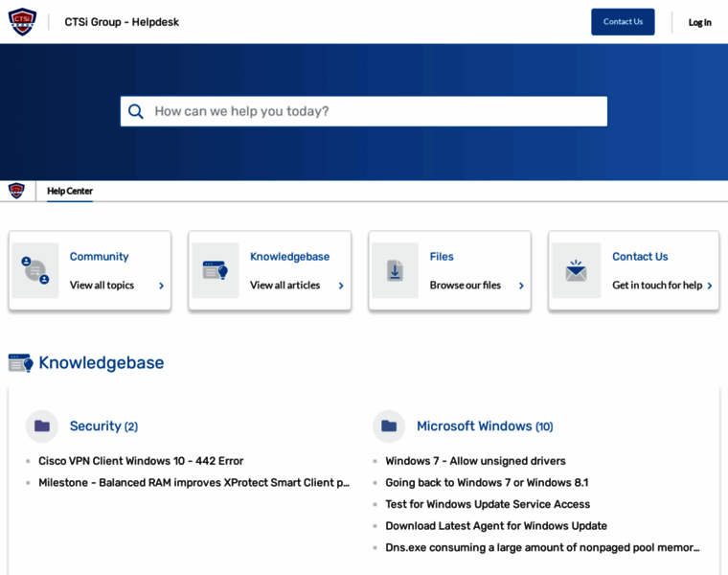Open the Microsoft Windows folder icon

point(389,426)
